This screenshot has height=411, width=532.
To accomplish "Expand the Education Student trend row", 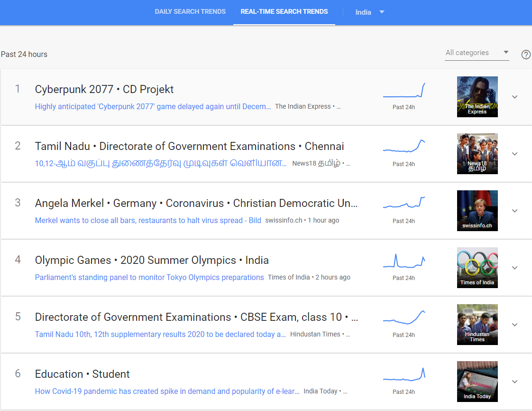I will tap(515, 382).
